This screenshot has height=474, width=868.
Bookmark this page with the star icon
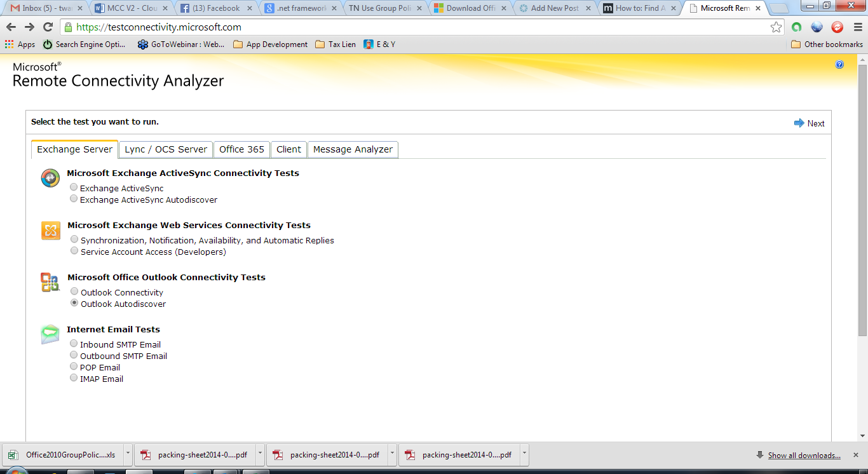pos(776,27)
